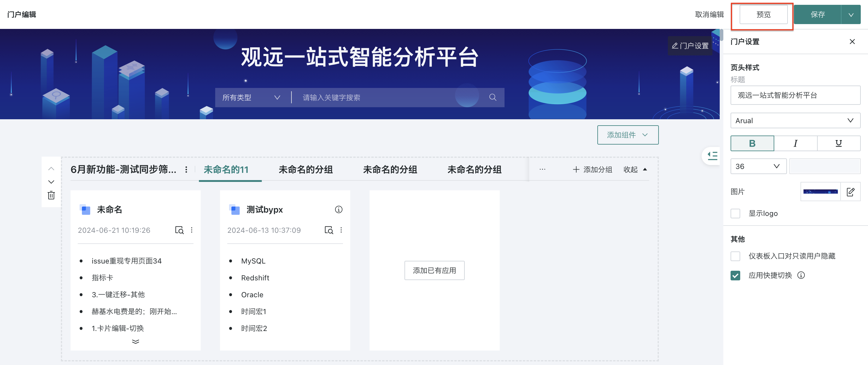Move component down with the down arrow
Viewport: 868px width, 365px height.
point(51,182)
